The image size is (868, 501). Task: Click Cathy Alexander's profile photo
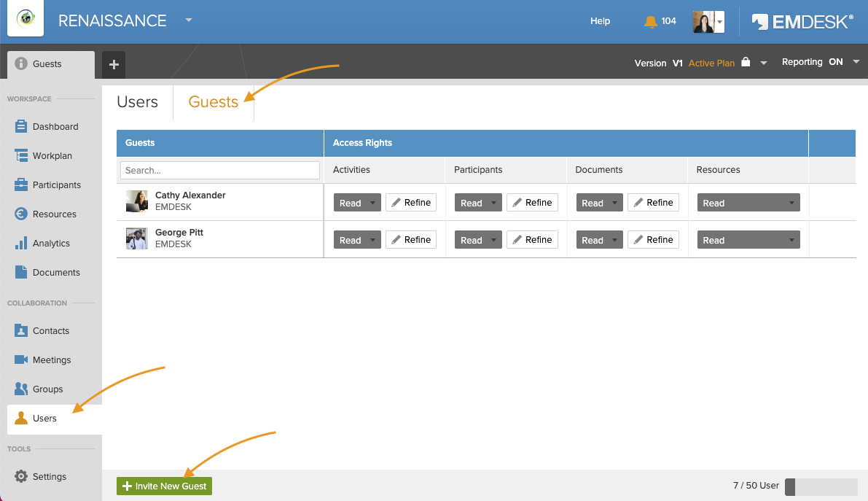137,202
